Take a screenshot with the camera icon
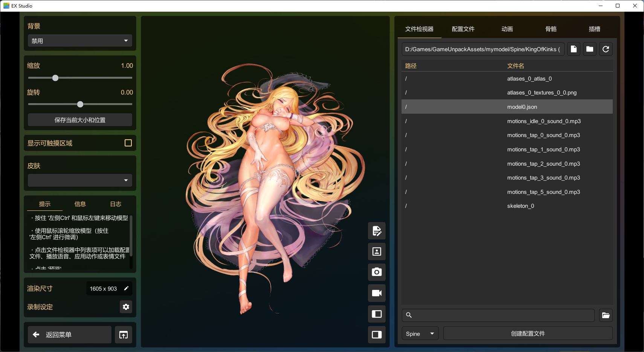 click(x=377, y=272)
